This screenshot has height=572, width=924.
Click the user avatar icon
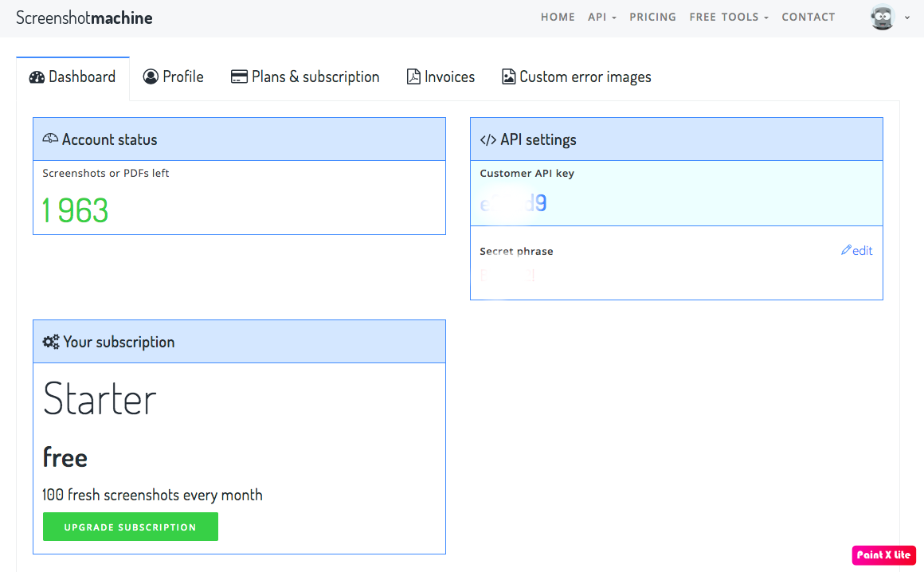(x=882, y=17)
